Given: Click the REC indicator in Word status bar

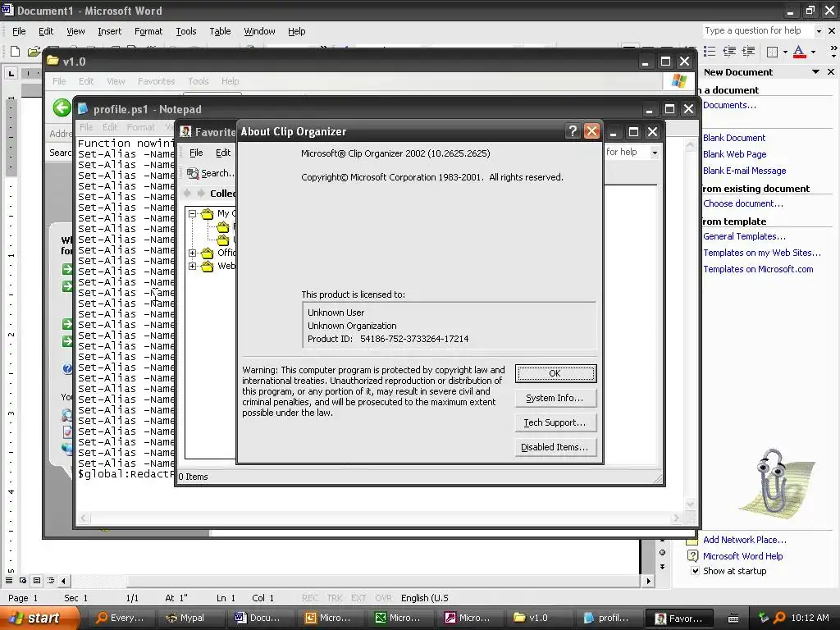Looking at the screenshot, I should tap(310, 598).
